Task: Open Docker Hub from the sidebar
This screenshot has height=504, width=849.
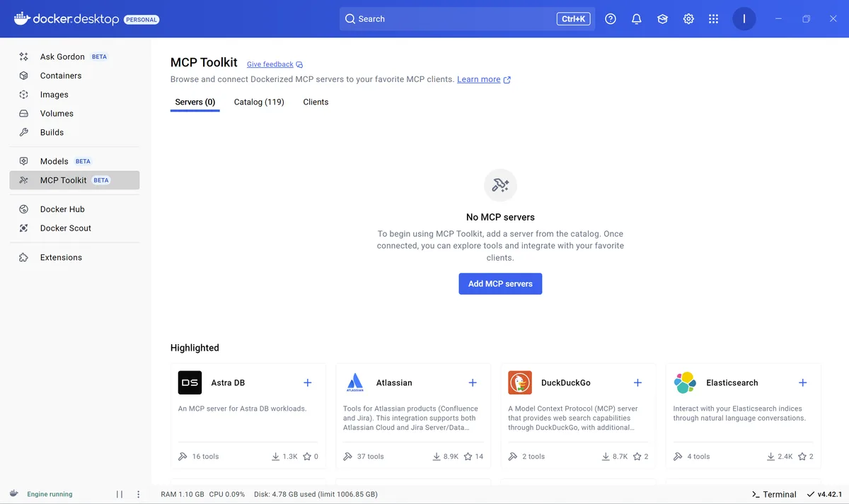Action: click(x=74, y=209)
